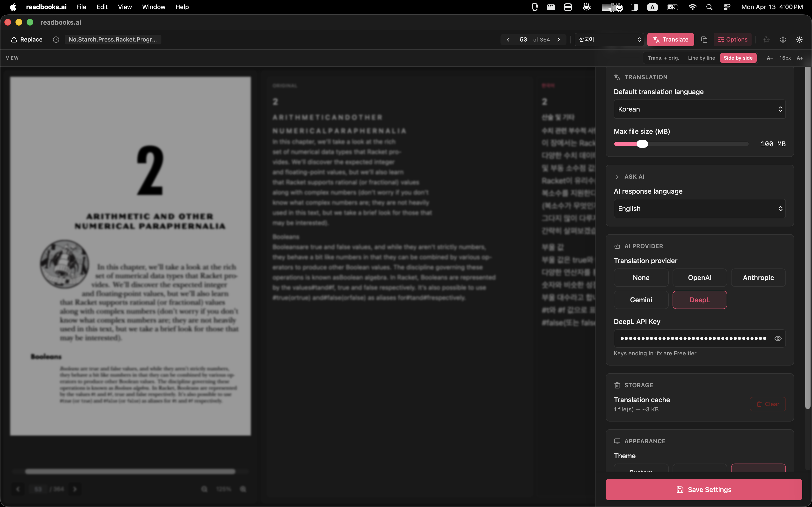Zoom in on the PDF page
The image size is (812, 507).
click(243, 489)
